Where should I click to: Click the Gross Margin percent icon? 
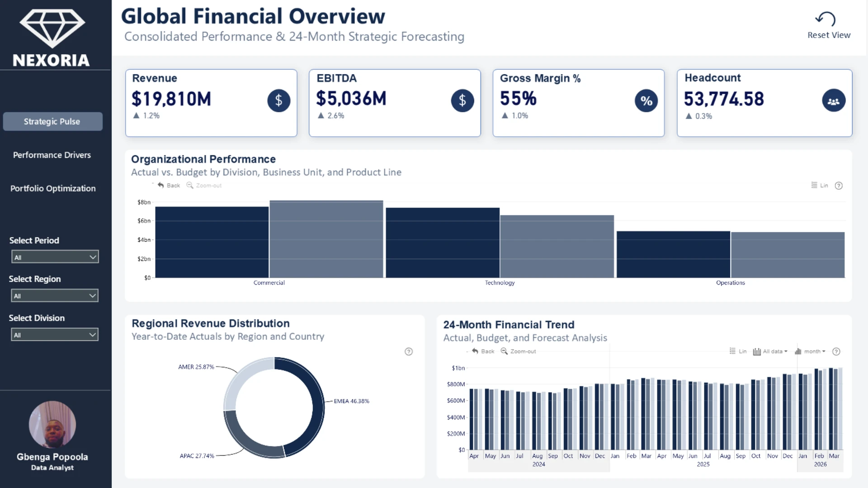point(646,101)
